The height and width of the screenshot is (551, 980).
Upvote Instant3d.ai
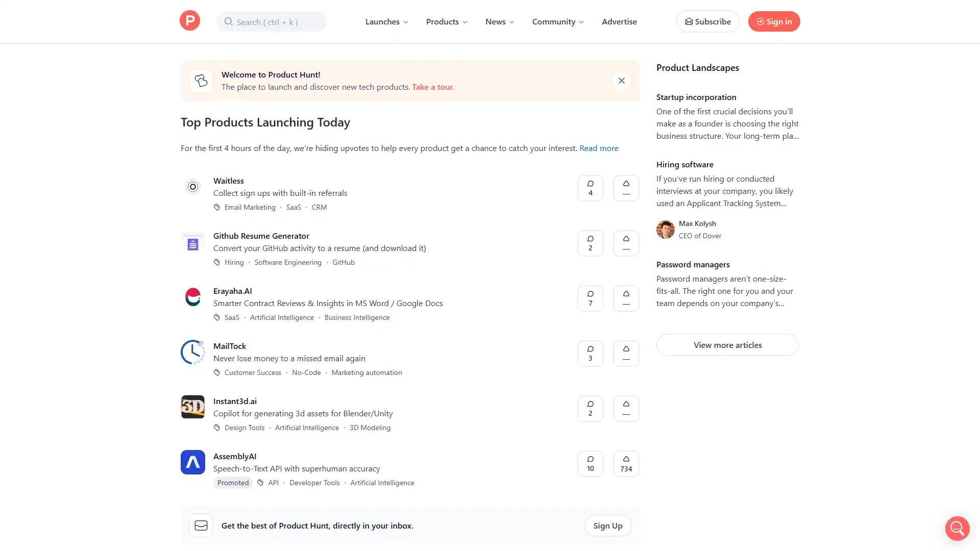tap(626, 409)
